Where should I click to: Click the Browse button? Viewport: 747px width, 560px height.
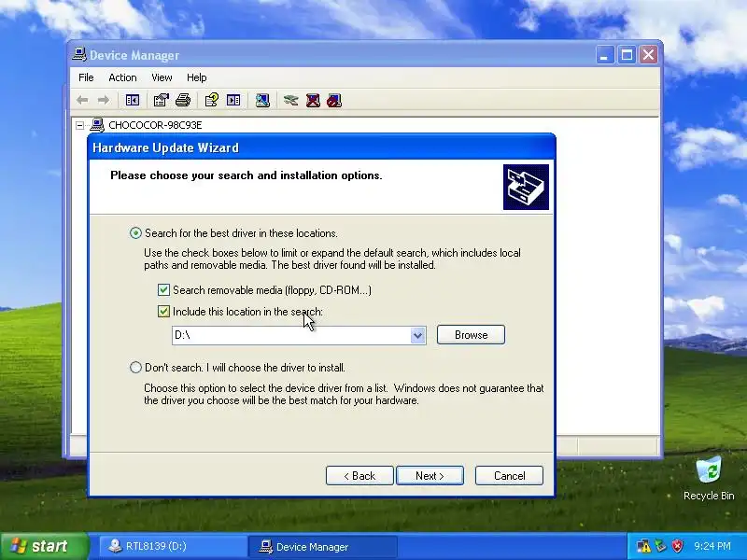coord(471,335)
